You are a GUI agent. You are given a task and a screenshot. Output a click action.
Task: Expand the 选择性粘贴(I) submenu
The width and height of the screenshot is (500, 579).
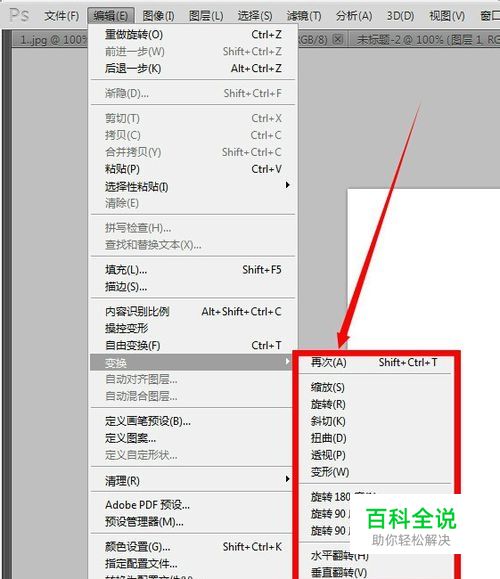click(193, 186)
